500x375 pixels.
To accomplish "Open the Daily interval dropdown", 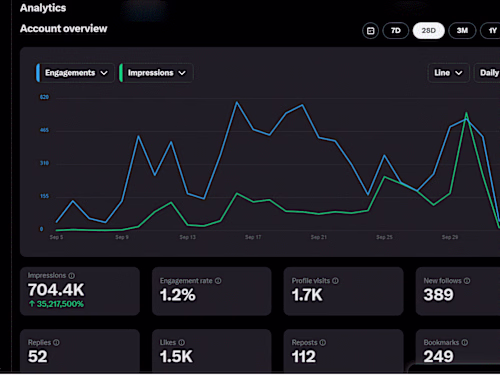I will coord(487,73).
